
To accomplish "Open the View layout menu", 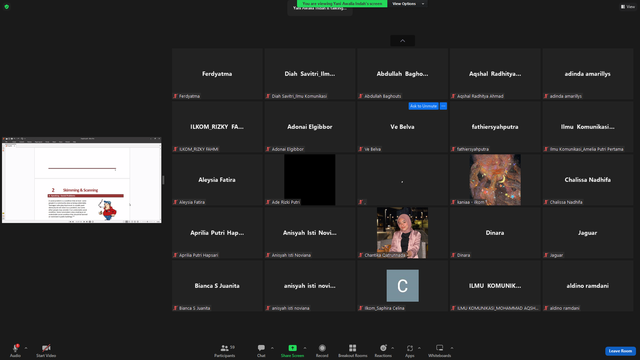I will click(x=628, y=7).
